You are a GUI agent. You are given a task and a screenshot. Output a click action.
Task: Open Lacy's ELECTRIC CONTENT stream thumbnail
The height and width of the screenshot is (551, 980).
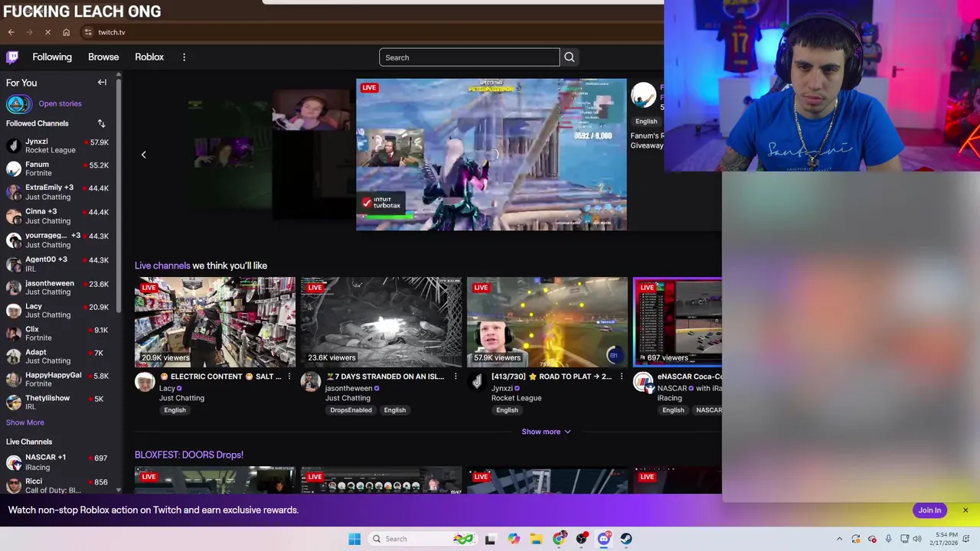(x=215, y=322)
